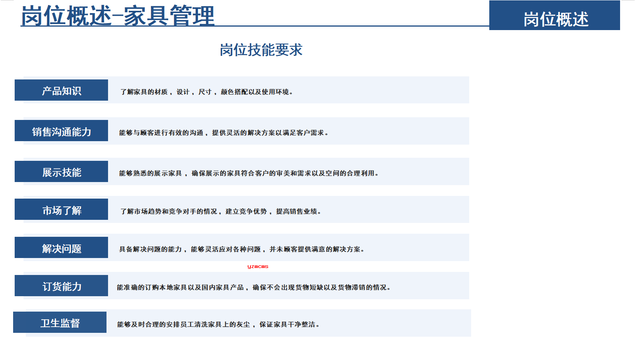Select the text beginning 能够熟悉的展示家具
644x339 pixels.
coord(248,173)
